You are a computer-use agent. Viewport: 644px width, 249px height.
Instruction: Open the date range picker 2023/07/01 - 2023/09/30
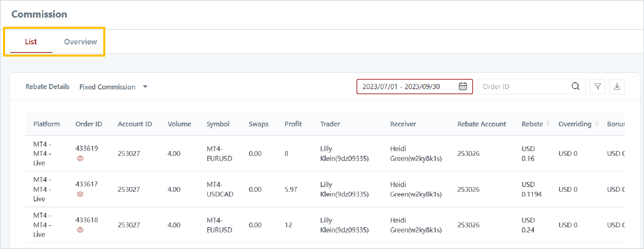click(401, 87)
